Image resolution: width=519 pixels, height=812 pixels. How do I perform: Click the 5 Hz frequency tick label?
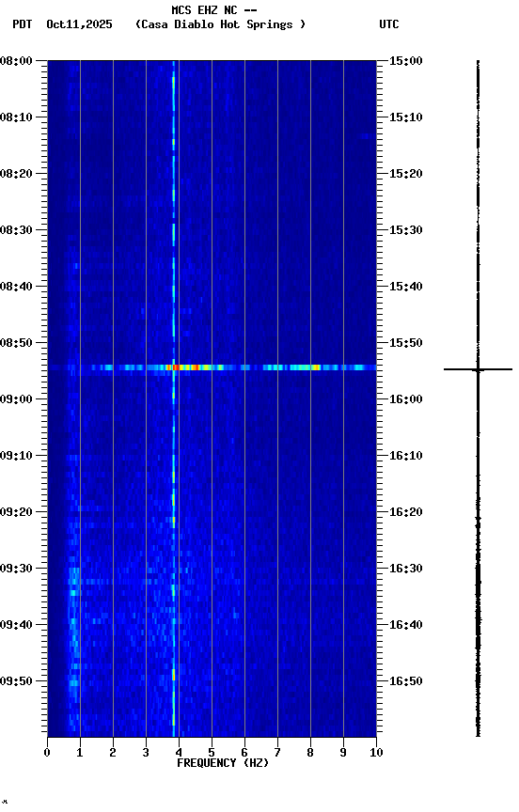click(x=212, y=753)
